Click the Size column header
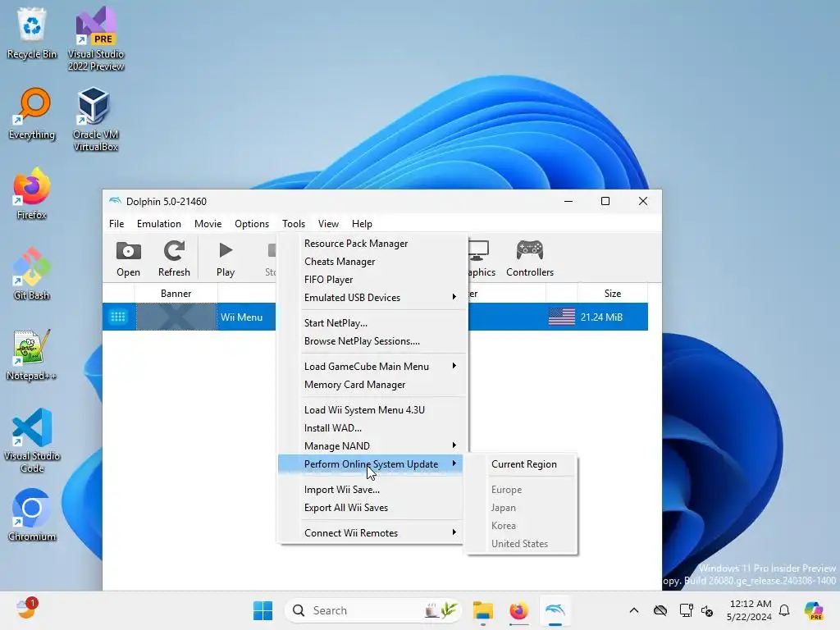The image size is (840, 630). coord(612,294)
